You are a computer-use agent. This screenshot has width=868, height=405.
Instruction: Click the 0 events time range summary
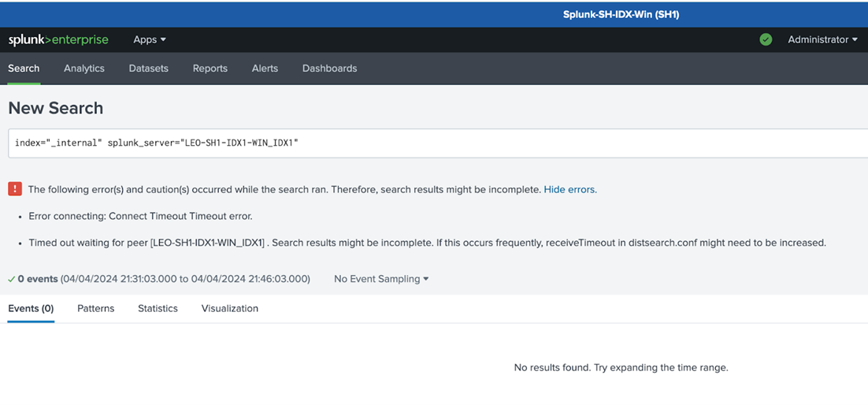coord(164,279)
